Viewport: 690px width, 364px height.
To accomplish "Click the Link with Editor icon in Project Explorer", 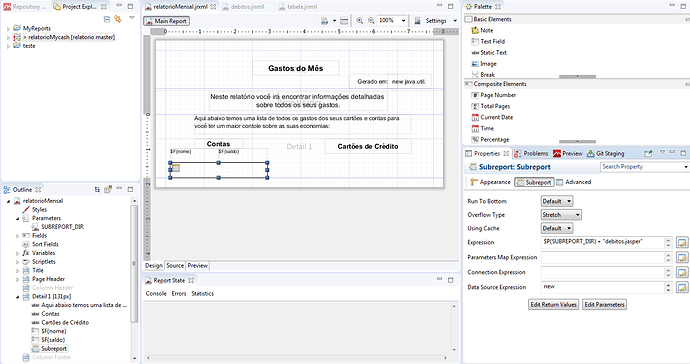I will coord(117,18).
